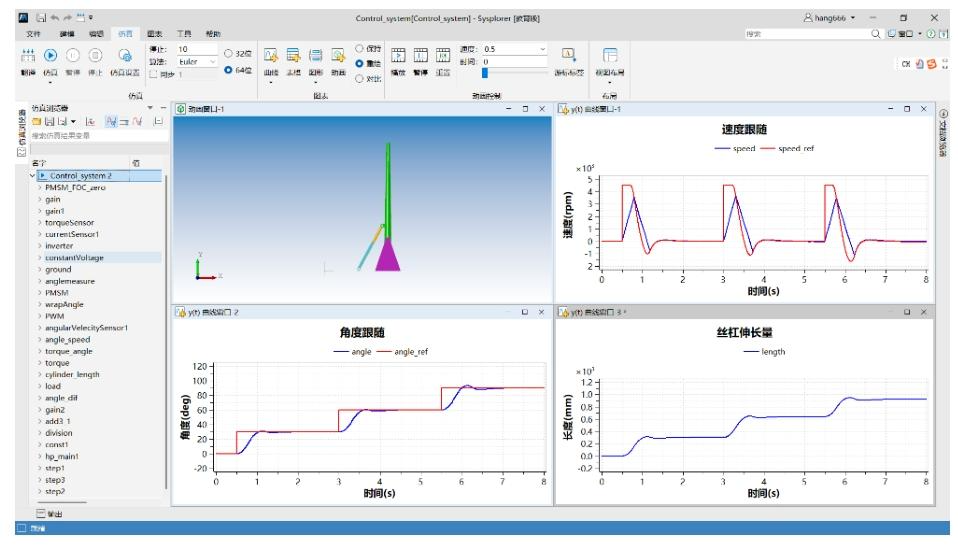Select the Keep (保持) radio option
This screenshot has height=546, width=958.
[359, 48]
